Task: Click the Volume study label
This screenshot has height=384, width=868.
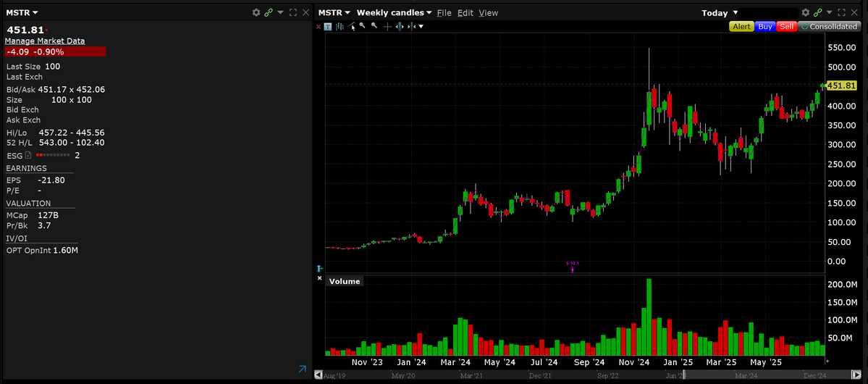Action: (345, 282)
